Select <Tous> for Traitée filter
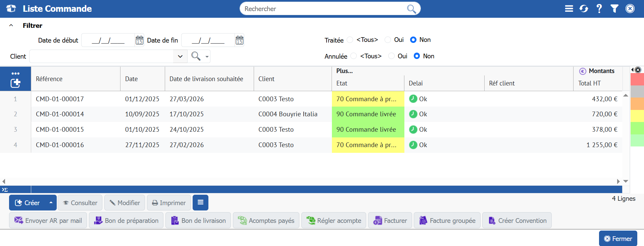 click(x=350, y=40)
